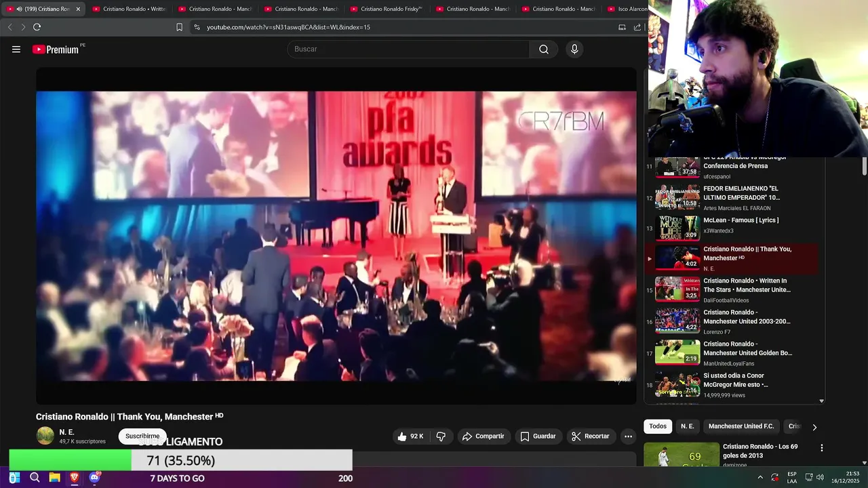Screen dimensions: 868x488
Task: Open volume control in system tray
Action: coord(821,478)
